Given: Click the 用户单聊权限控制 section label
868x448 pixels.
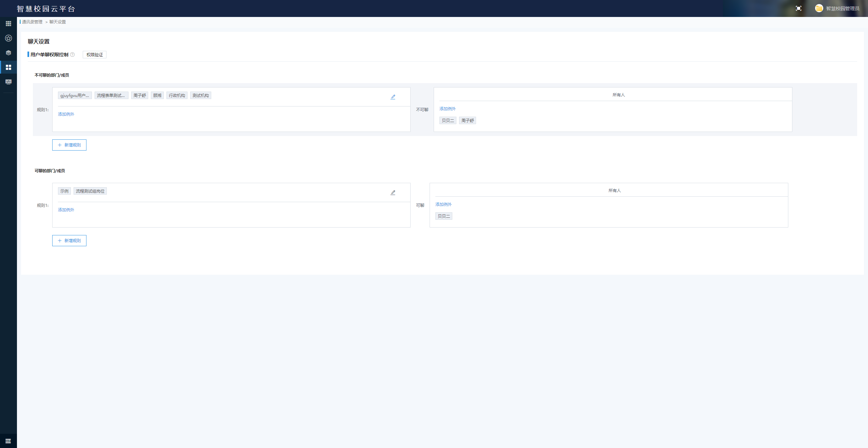Looking at the screenshot, I should coord(50,55).
